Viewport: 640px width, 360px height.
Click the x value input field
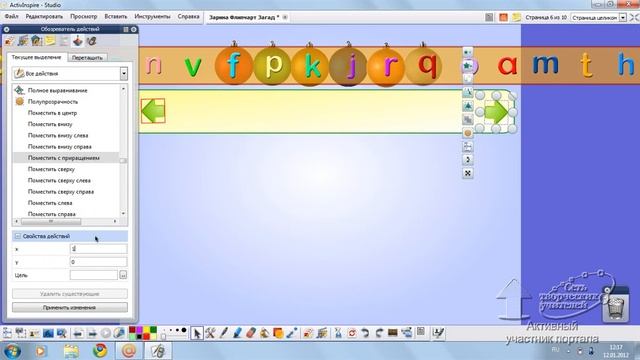[98, 249]
